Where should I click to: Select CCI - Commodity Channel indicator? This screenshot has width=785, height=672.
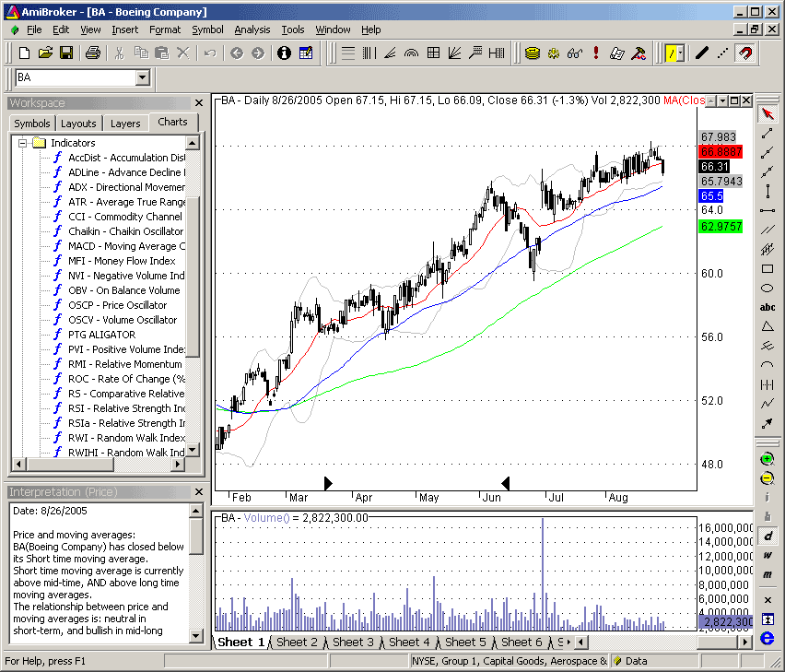point(125,217)
